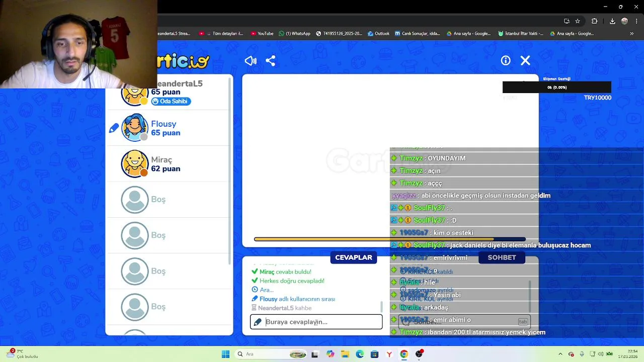Viewport: 644px width, 362px height.
Task: Open the Chrome extensions puzzle icon
Action: pos(595,21)
